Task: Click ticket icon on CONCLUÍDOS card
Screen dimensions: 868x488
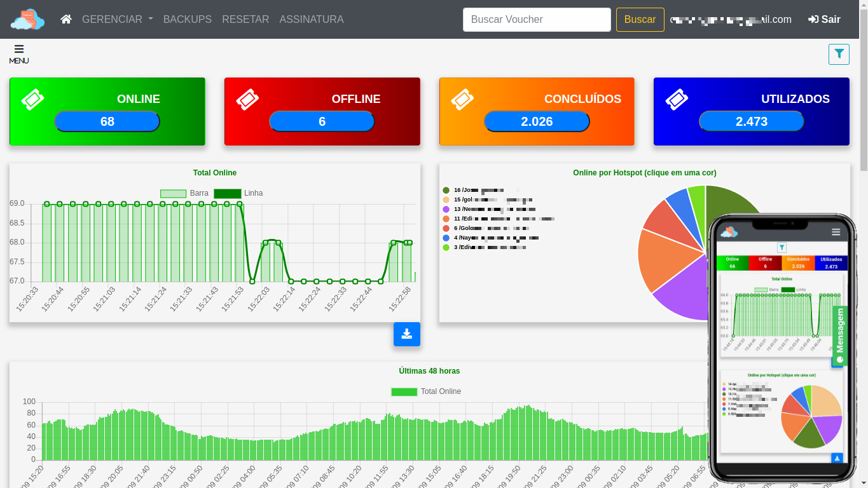Action: pyautogui.click(x=462, y=99)
